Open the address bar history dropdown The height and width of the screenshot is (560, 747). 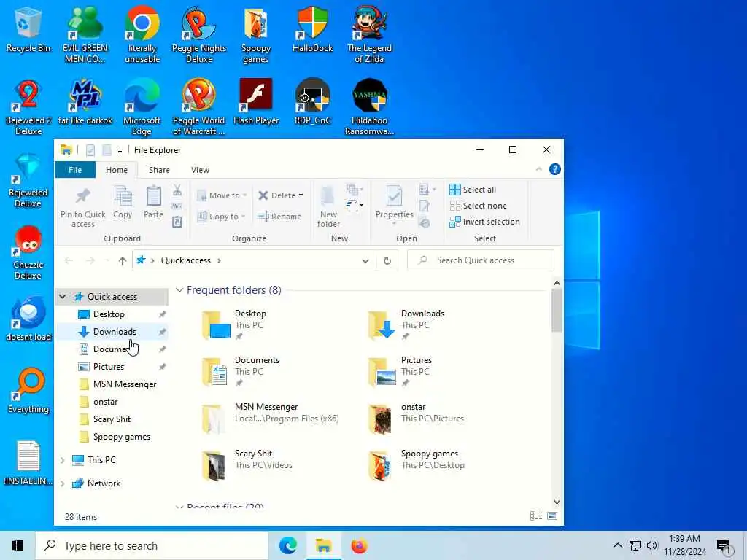365,260
